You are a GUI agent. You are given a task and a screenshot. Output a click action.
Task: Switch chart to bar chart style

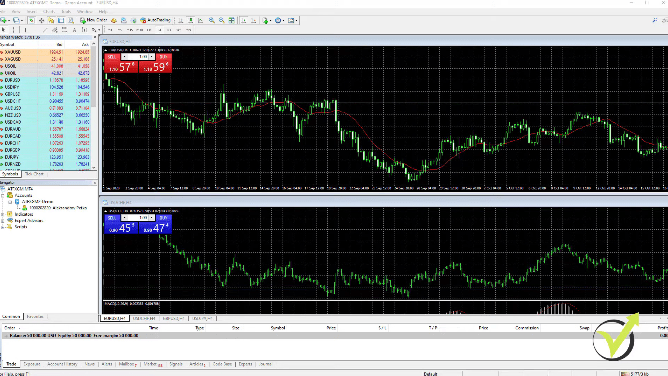coord(181,20)
